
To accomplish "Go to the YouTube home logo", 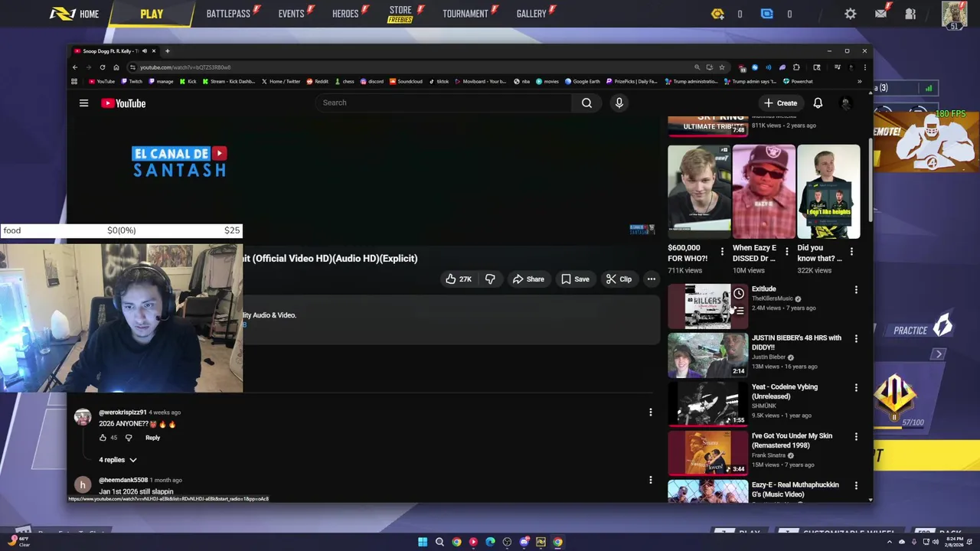I will point(123,103).
